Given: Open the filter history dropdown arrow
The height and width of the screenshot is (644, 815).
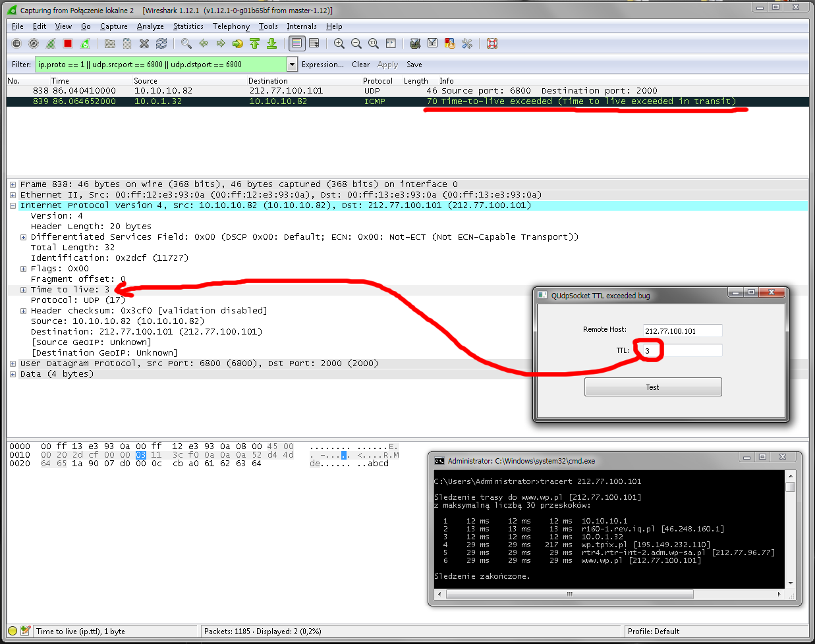Looking at the screenshot, I should coord(292,65).
